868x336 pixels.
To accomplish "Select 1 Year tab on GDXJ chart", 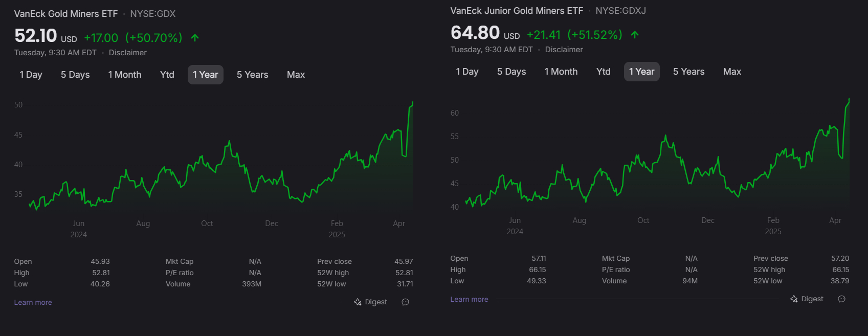I will pos(642,72).
